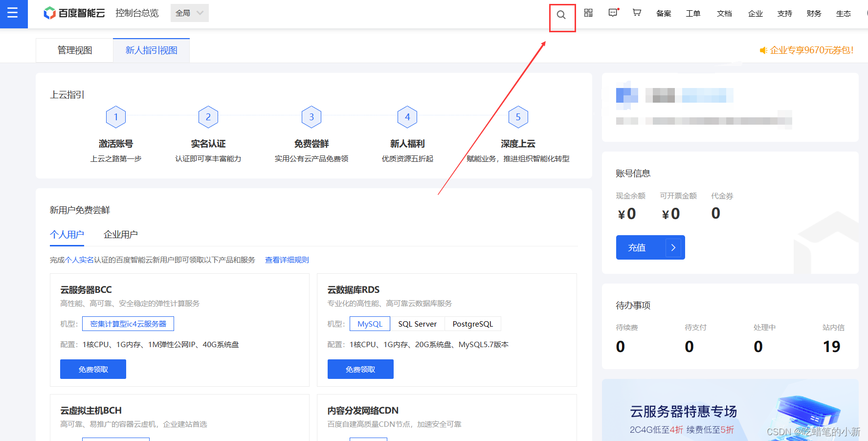The width and height of the screenshot is (868, 441).
Task: Select MySQL database type
Action: [370, 324]
